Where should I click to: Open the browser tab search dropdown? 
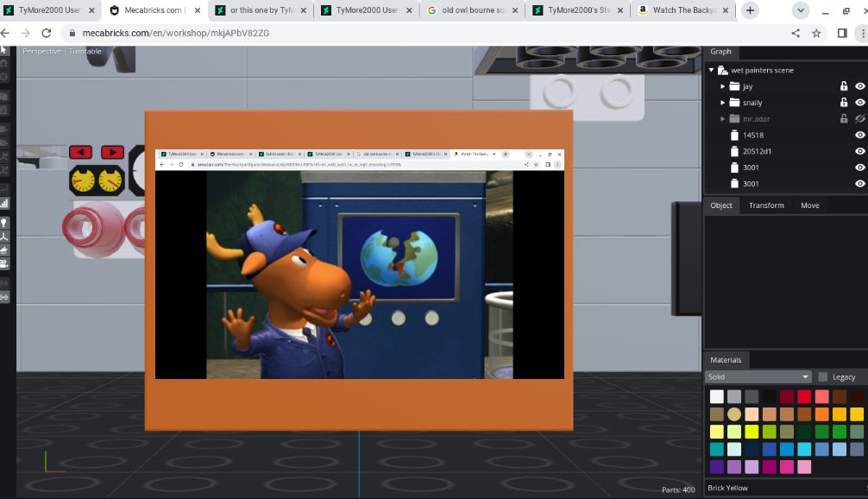(800, 10)
